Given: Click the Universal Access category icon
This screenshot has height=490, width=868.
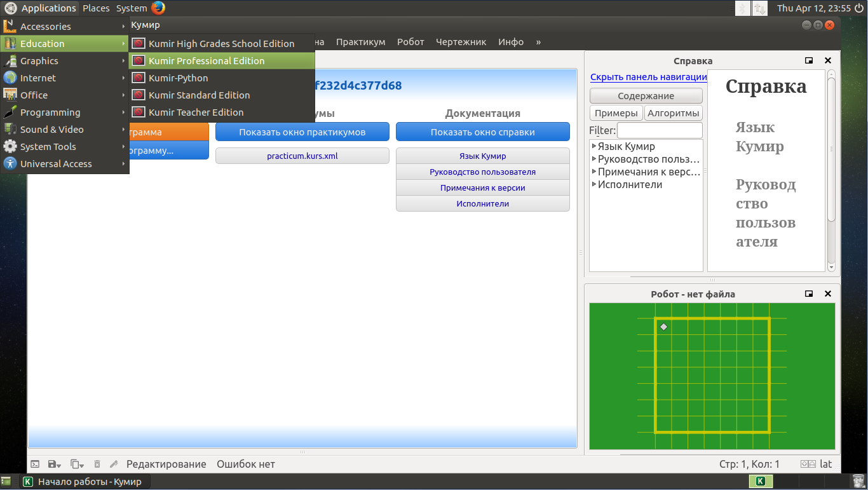Looking at the screenshot, I should tap(10, 163).
